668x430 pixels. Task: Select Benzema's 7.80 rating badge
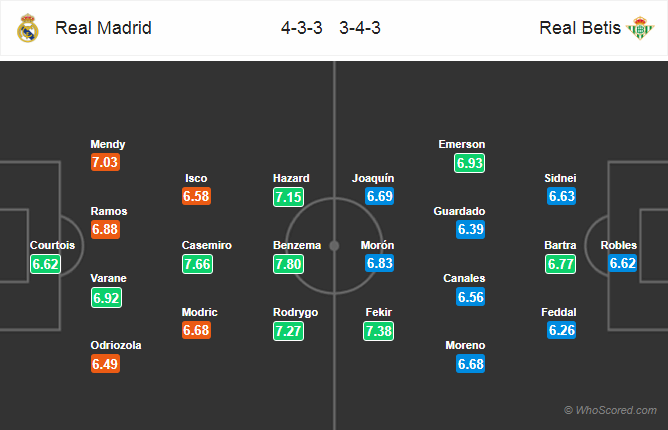pos(288,264)
